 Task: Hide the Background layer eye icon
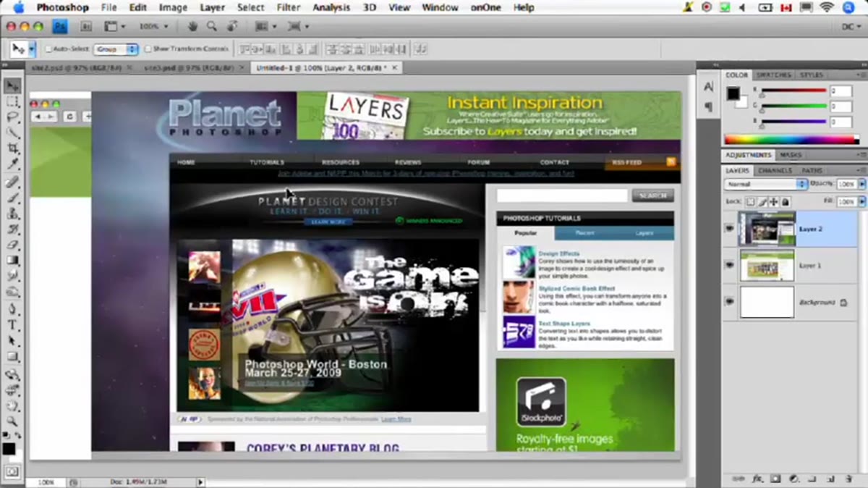point(729,301)
